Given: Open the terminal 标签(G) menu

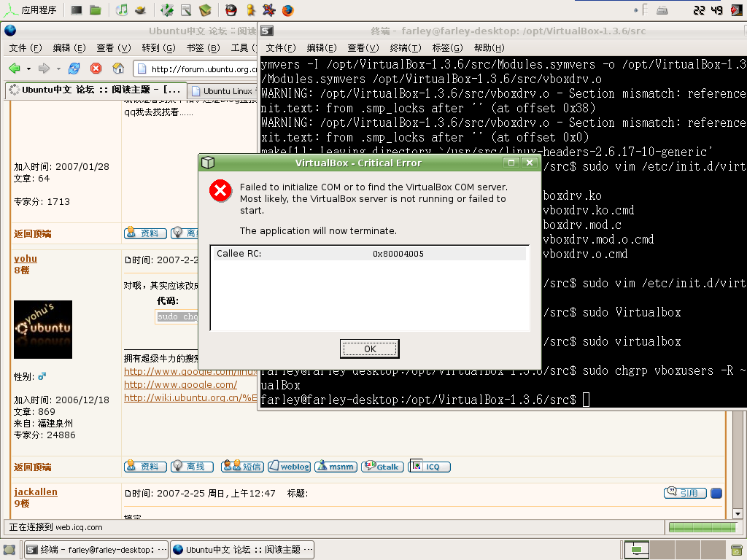Looking at the screenshot, I should pyautogui.click(x=447, y=48).
